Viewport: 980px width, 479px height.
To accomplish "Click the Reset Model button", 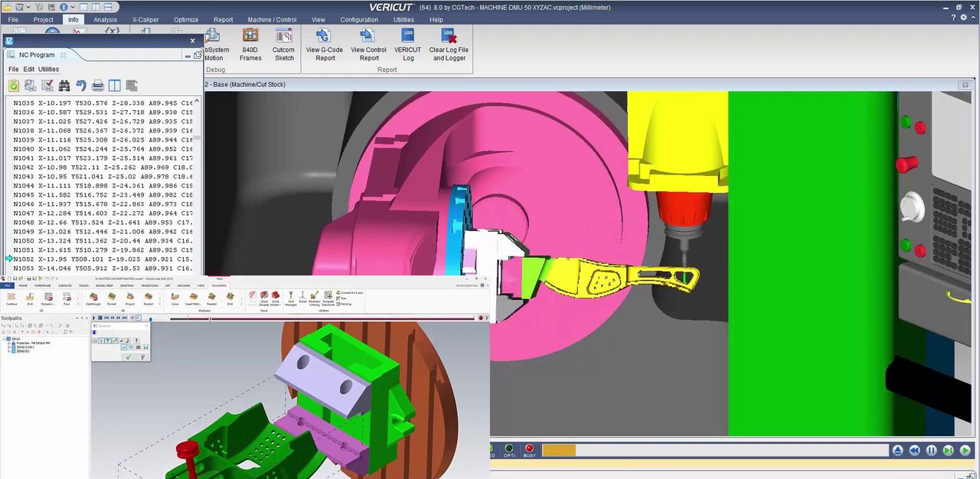I will 897,451.
